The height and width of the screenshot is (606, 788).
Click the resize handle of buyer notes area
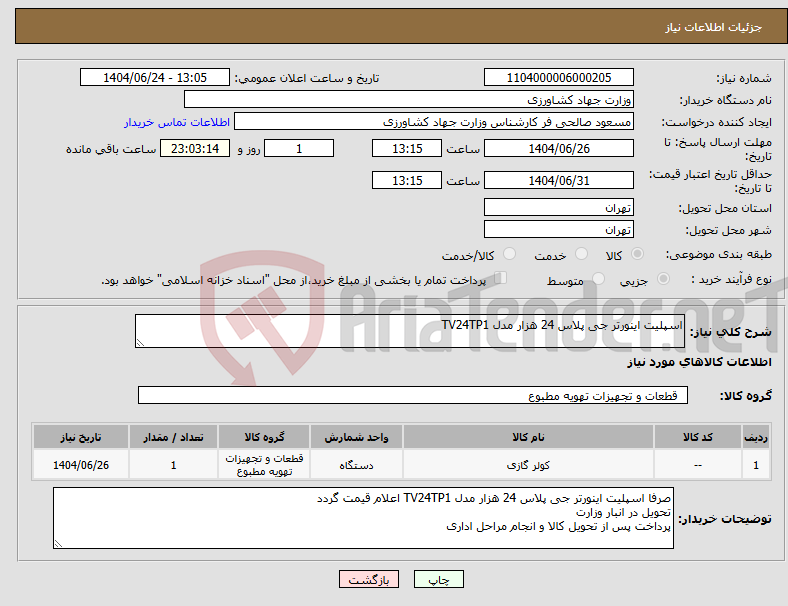pyautogui.click(x=58, y=544)
